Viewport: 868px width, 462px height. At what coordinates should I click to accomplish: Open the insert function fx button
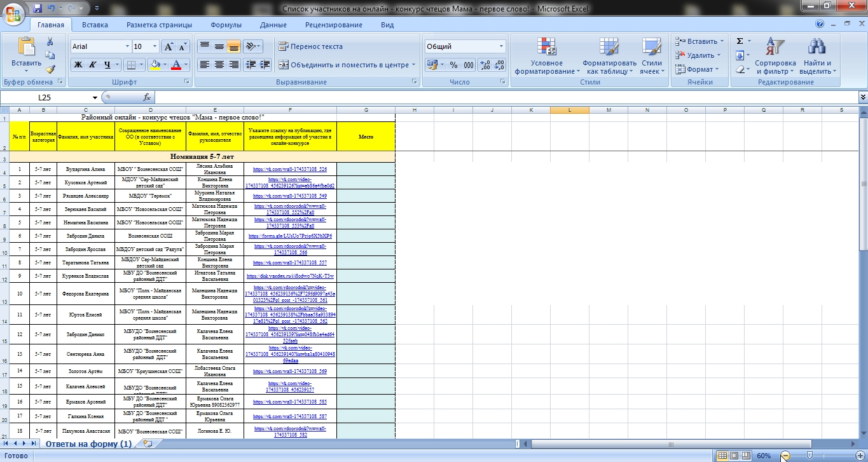click(147, 97)
